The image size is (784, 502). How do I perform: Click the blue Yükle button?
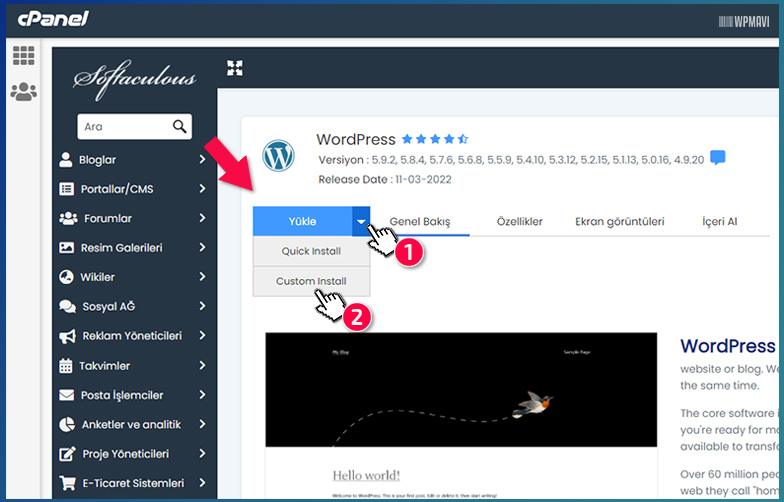(302, 222)
